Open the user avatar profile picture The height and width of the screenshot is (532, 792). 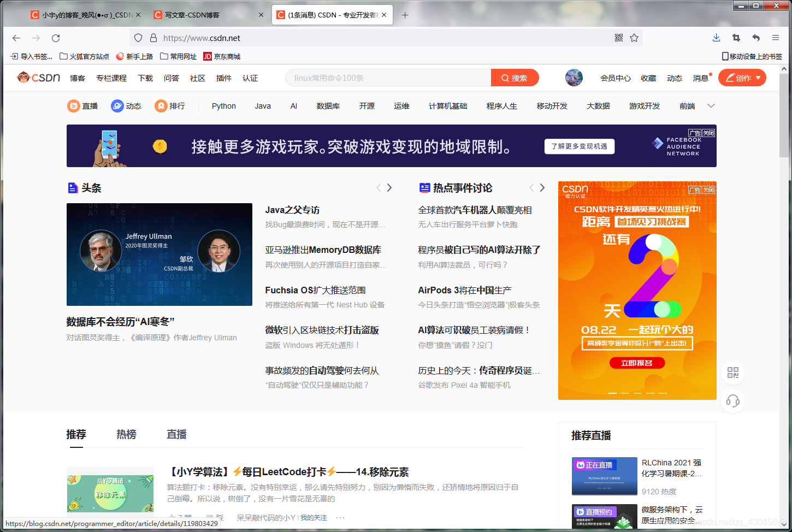574,78
